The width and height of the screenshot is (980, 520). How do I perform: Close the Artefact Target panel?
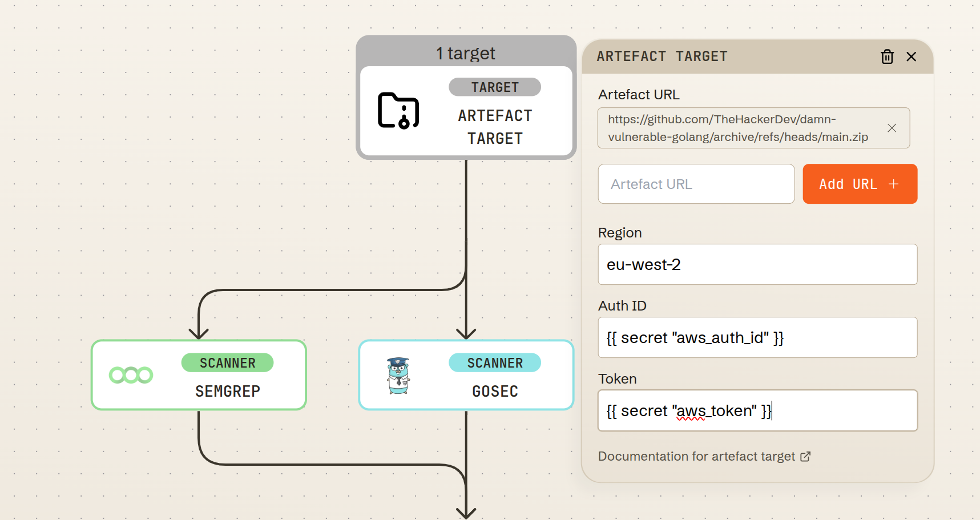tap(912, 57)
